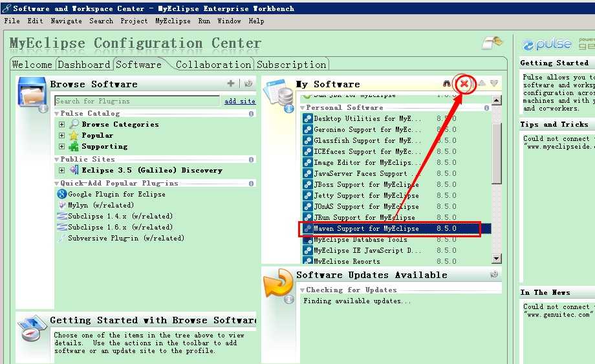The height and width of the screenshot is (364, 595).
Task: Expand the Supporting tree node
Action: 62,146
